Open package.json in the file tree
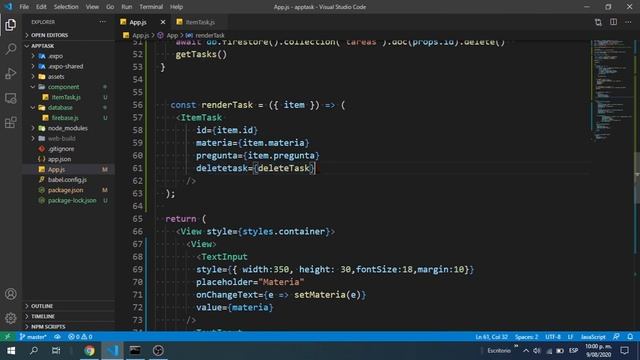 pos(65,190)
